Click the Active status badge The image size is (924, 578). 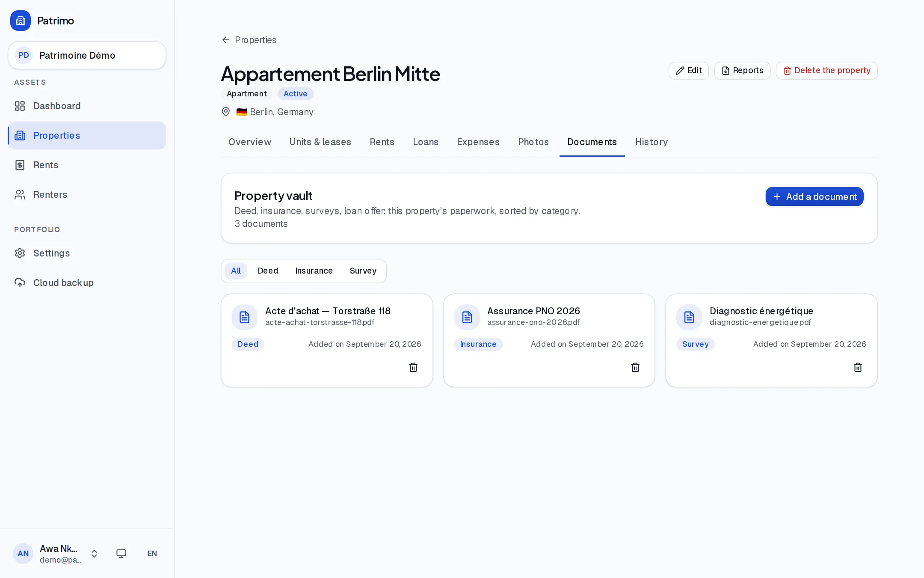click(x=296, y=94)
